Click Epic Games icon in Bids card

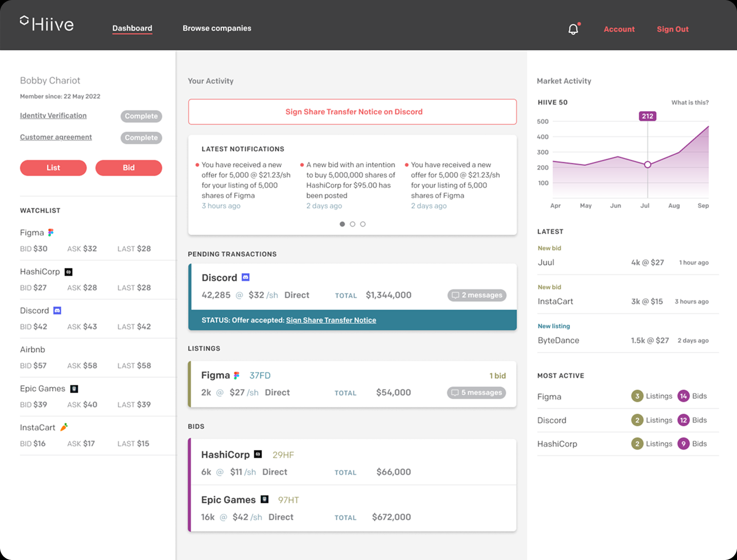(265, 499)
